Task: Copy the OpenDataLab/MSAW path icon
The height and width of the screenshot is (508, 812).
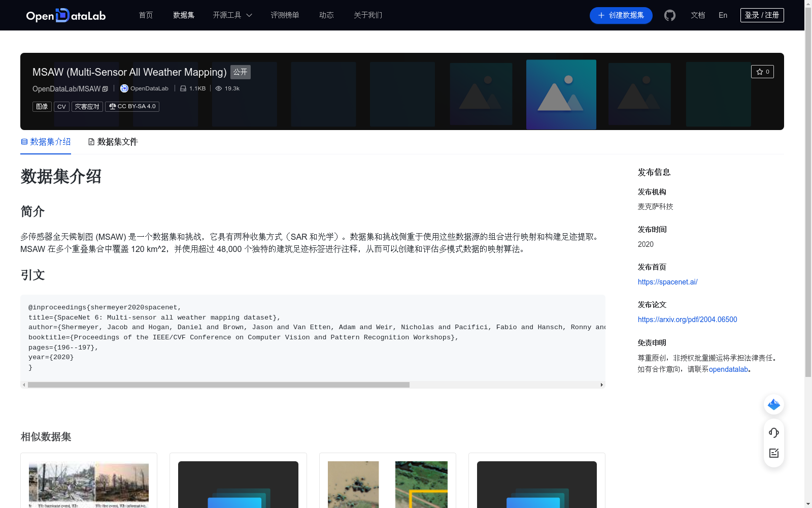Action: [x=105, y=89]
